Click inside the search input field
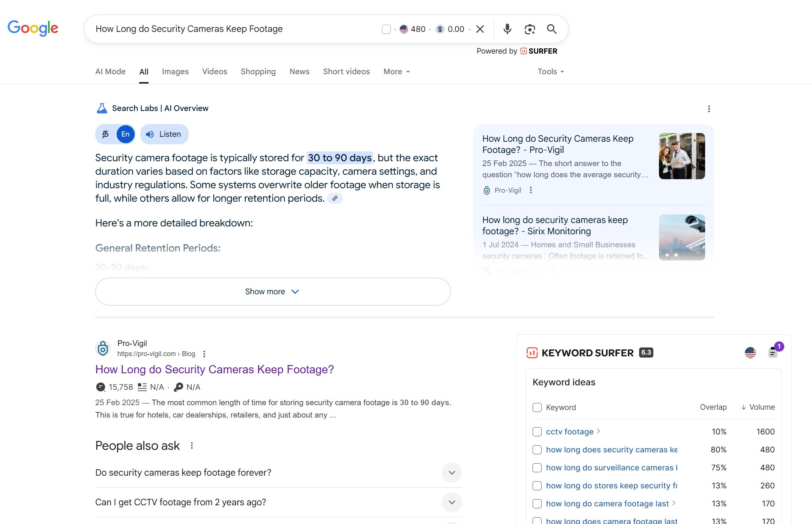 click(x=225, y=29)
